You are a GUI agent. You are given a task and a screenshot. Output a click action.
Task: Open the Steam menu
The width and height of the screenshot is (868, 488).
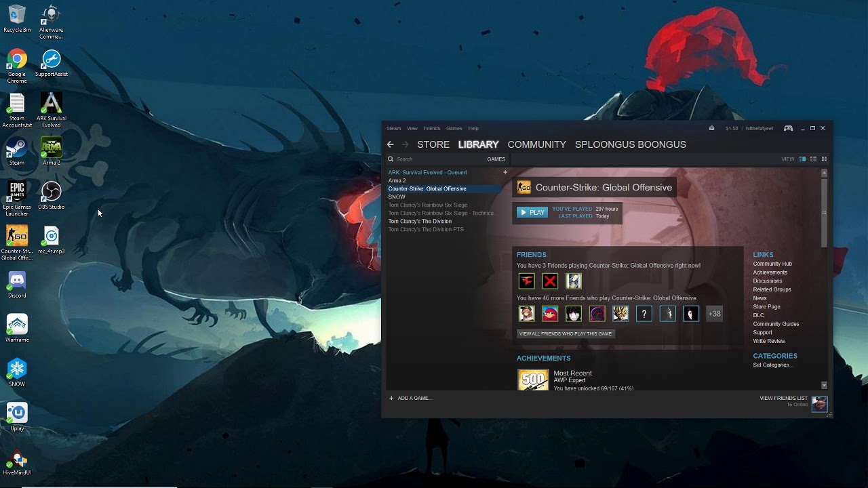point(393,128)
